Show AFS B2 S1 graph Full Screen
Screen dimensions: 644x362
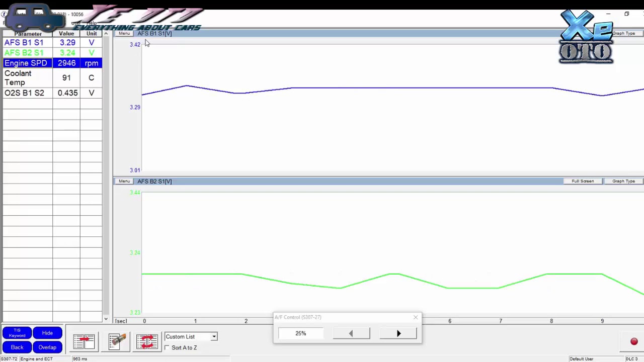tap(583, 181)
